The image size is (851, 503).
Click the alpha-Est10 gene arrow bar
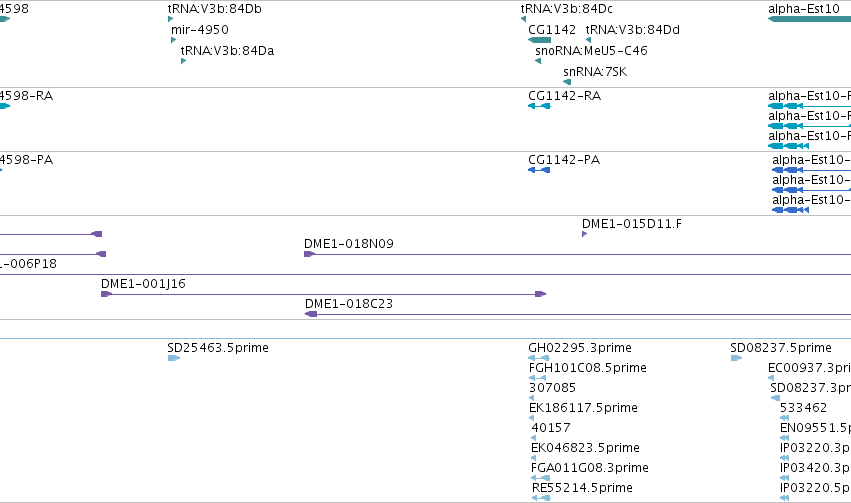click(x=809, y=19)
